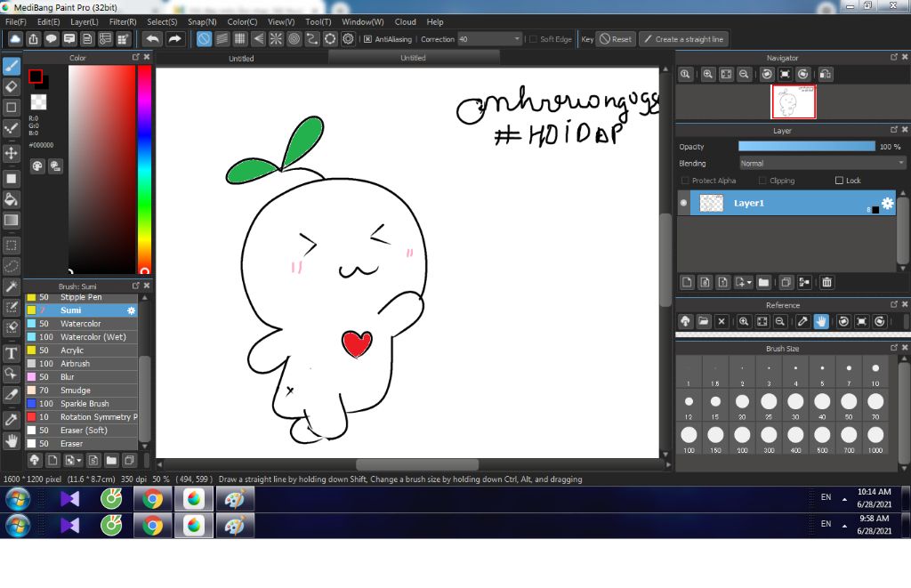Float the Reference panel with its pop-out icon
The height and width of the screenshot is (588, 911).
click(894, 304)
